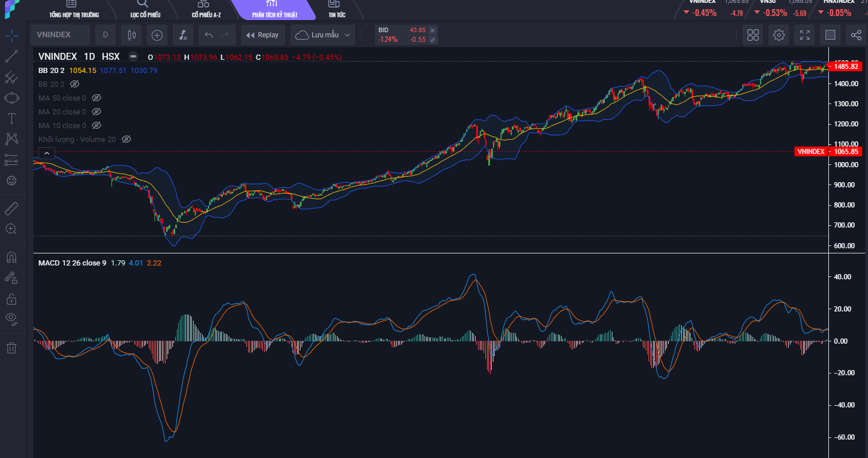
Task: Enter fullscreen chart mode
Action: tap(804, 35)
